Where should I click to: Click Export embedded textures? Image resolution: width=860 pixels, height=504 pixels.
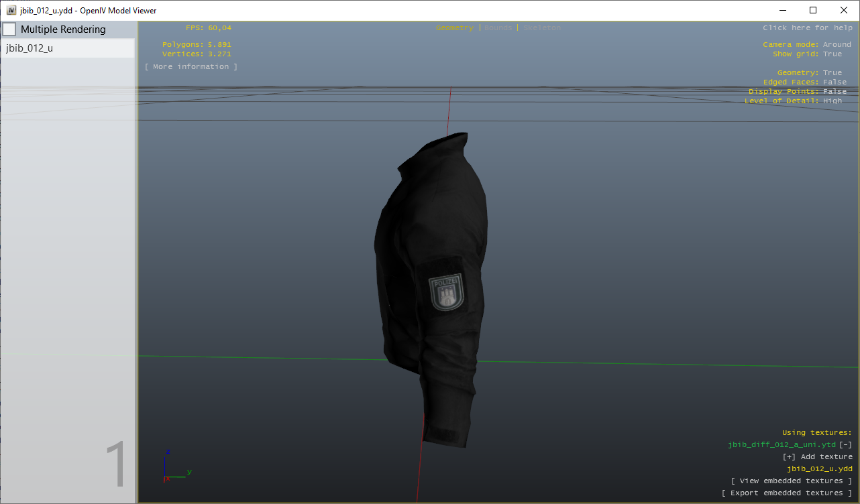[x=787, y=493]
